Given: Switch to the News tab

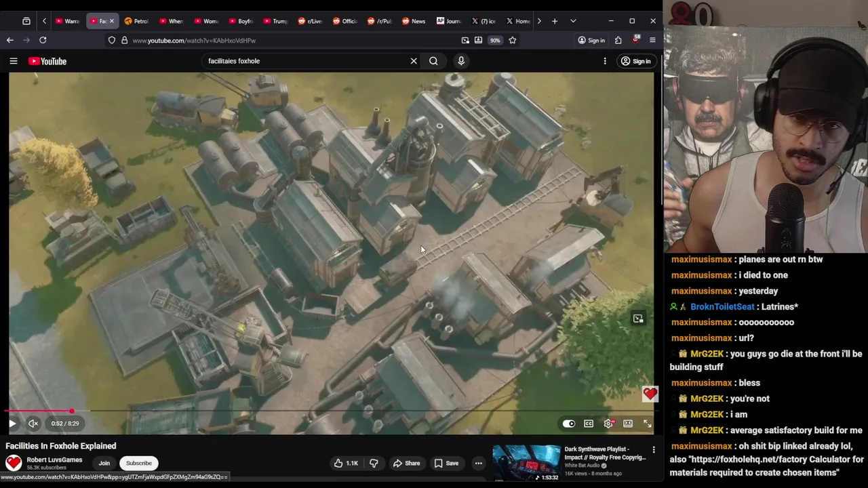Looking at the screenshot, I should [x=414, y=21].
